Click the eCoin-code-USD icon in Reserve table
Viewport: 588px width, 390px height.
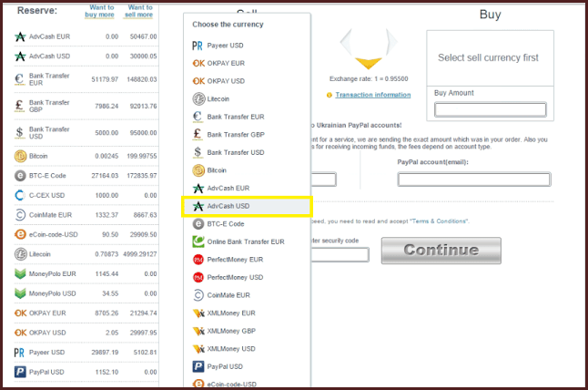click(x=20, y=234)
